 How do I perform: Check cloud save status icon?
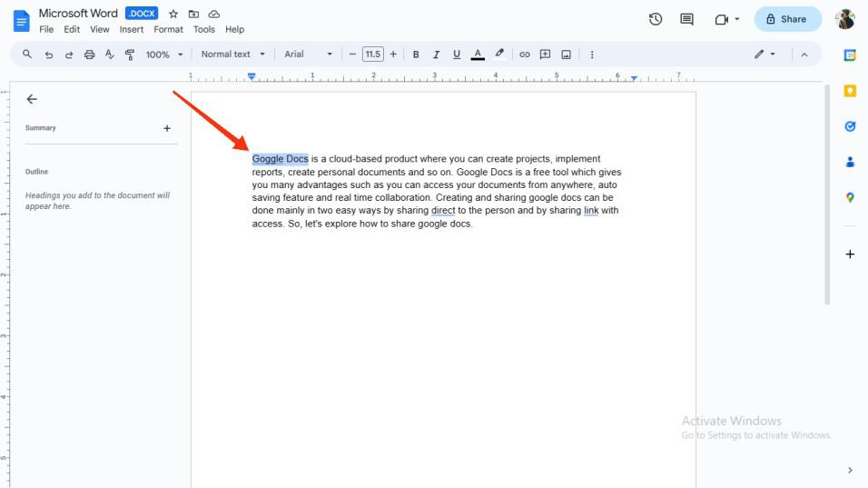pyautogui.click(x=214, y=14)
